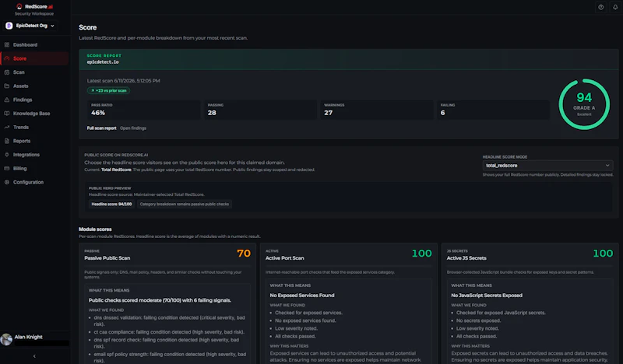The width and height of the screenshot is (623, 364).
Task: Click the EpicDetect Org avatar icon
Action: tap(9, 26)
